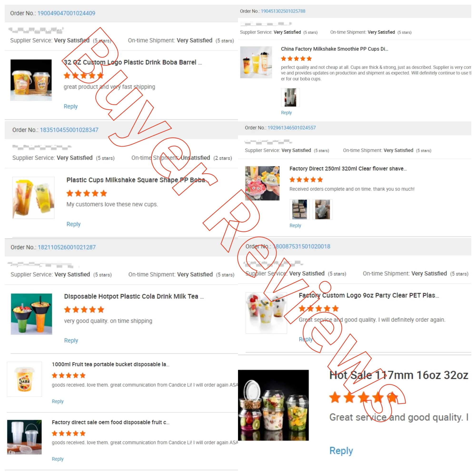Click Reply under square shape cups review

[73, 224]
